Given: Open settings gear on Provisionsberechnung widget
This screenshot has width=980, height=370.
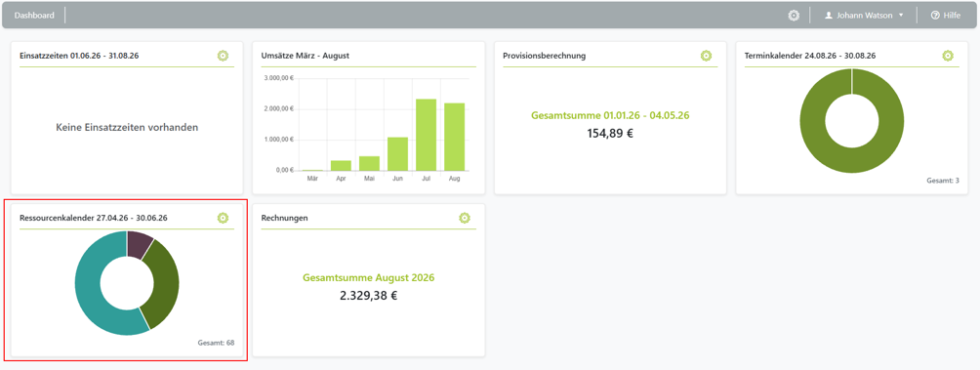Looking at the screenshot, I should click(707, 56).
